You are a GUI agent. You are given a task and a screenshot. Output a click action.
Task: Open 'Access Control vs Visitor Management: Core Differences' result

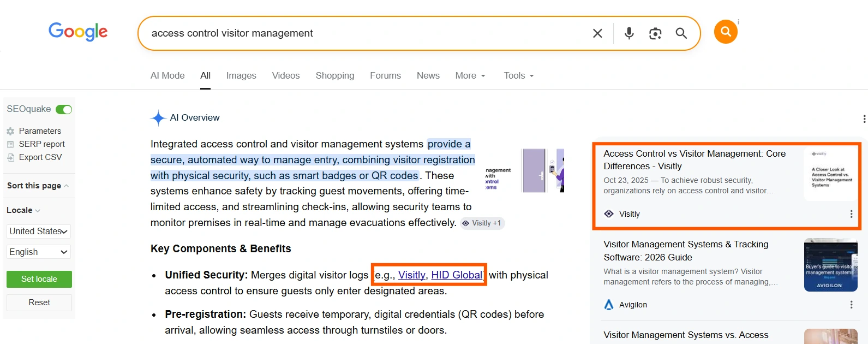pyautogui.click(x=695, y=160)
